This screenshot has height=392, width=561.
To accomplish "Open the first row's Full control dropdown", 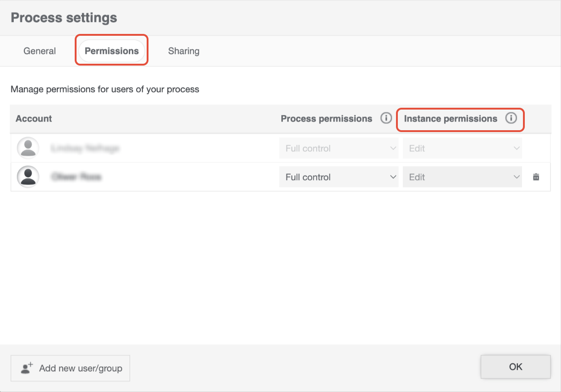I will coord(339,149).
